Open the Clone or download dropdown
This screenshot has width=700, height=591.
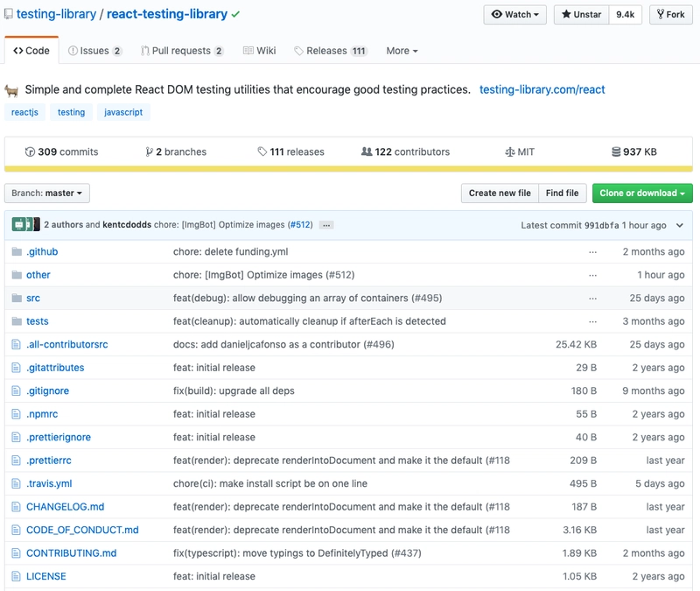(x=642, y=193)
